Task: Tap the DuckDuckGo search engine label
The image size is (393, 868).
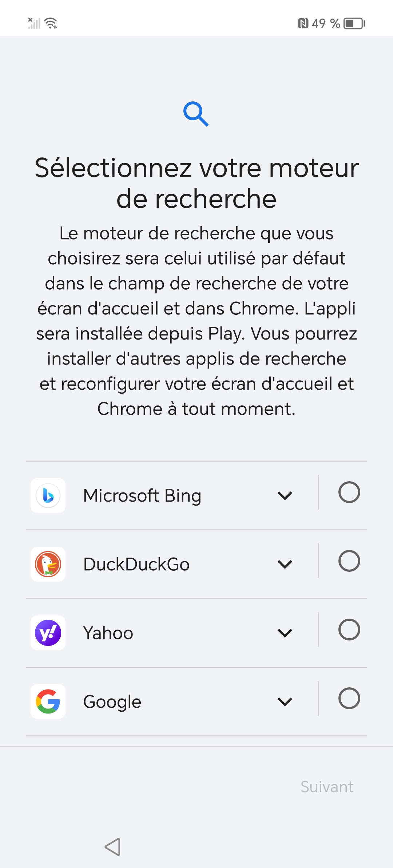Action: coord(136,564)
